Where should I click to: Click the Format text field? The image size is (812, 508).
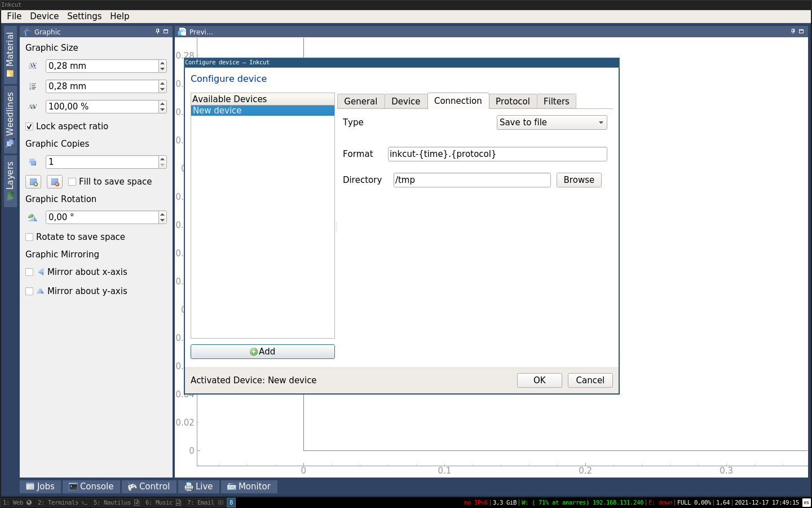[497, 154]
